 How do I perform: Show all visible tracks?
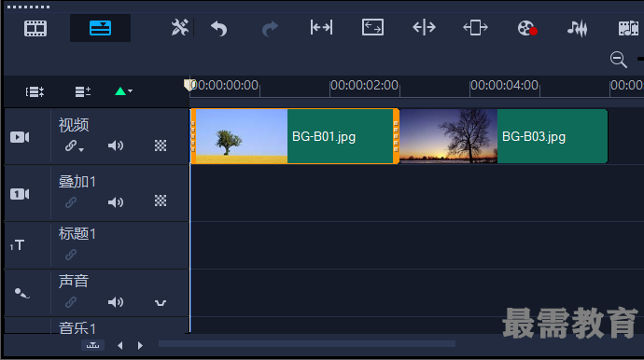pos(35,91)
